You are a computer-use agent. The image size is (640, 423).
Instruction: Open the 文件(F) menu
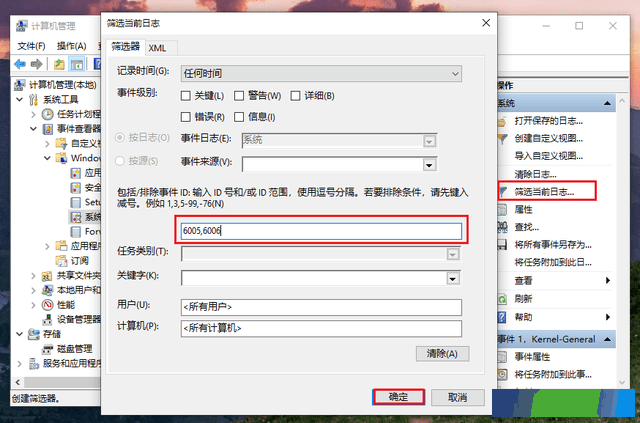(31, 46)
